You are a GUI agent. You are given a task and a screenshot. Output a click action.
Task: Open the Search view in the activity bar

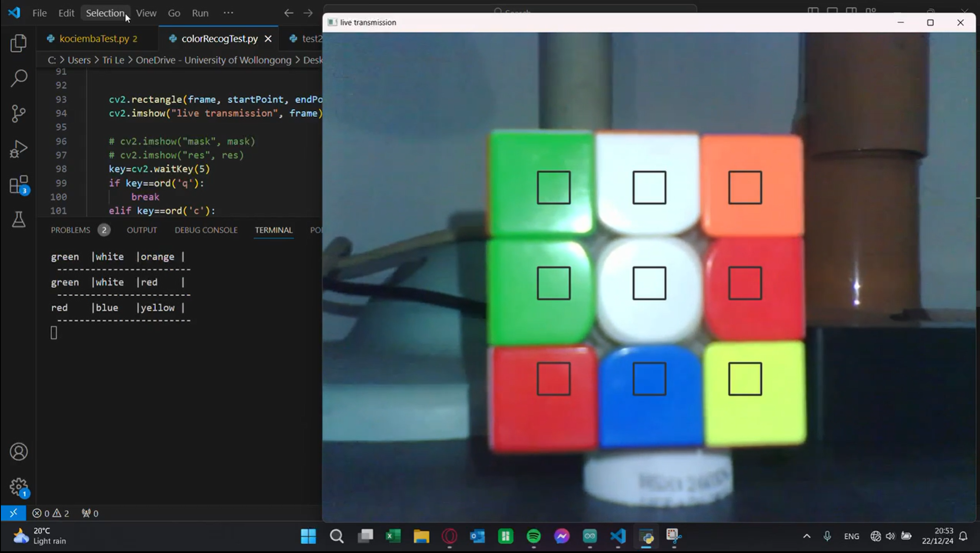(x=18, y=79)
